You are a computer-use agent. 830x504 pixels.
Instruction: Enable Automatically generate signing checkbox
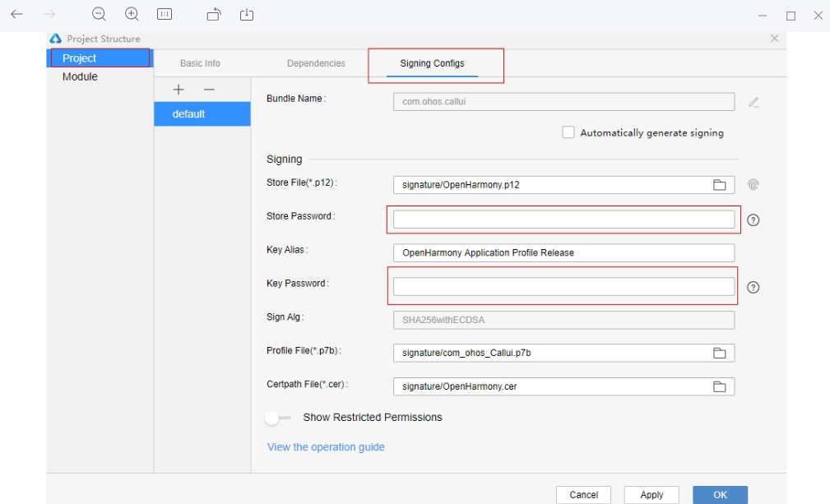[x=568, y=132]
